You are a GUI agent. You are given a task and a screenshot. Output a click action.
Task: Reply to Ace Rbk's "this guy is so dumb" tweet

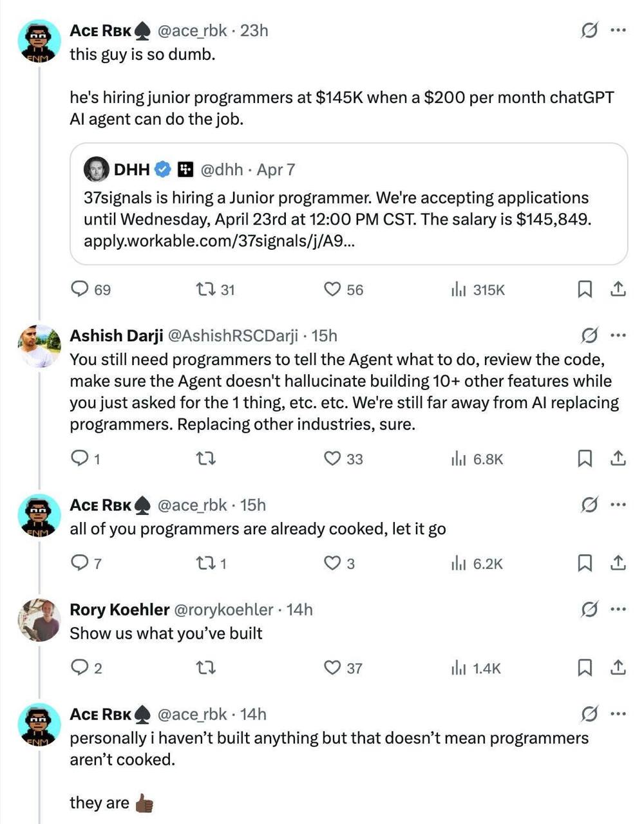click(x=80, y=290)
